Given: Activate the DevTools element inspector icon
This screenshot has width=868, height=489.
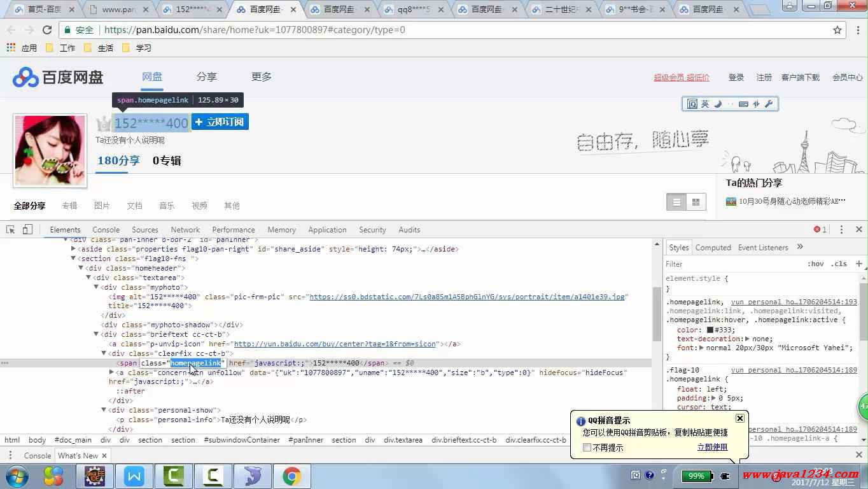Looking at the screenshot, I should click(x=11, y=229).
